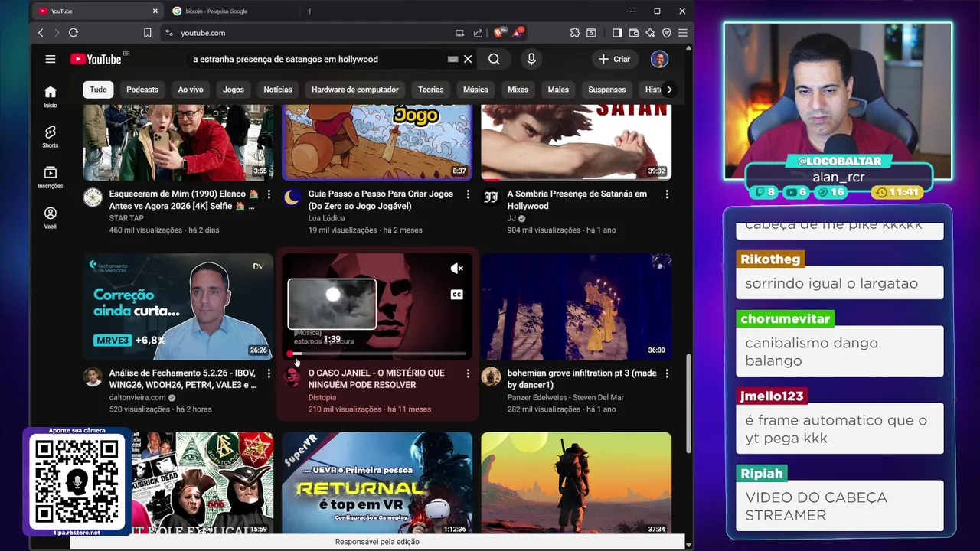Open O CASO JANIEL video title
Viewport: 980px width, 551px height.
(x=376, y=379)
